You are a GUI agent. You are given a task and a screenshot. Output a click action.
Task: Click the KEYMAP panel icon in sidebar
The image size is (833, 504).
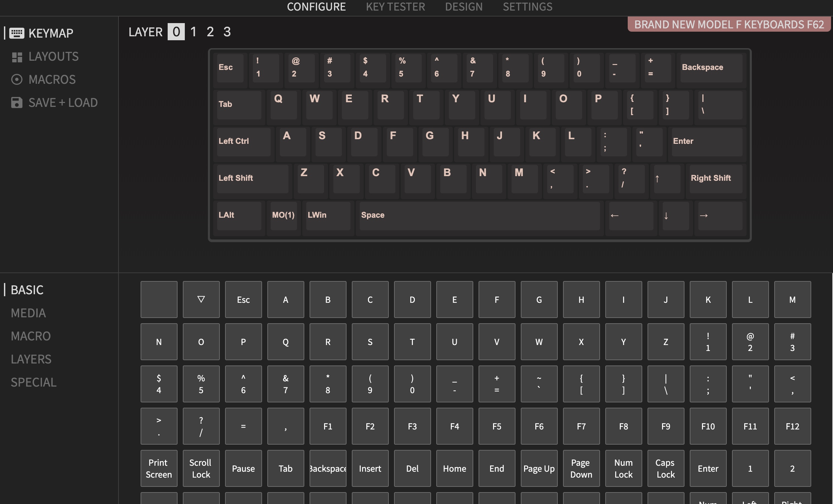coord(17,33)
